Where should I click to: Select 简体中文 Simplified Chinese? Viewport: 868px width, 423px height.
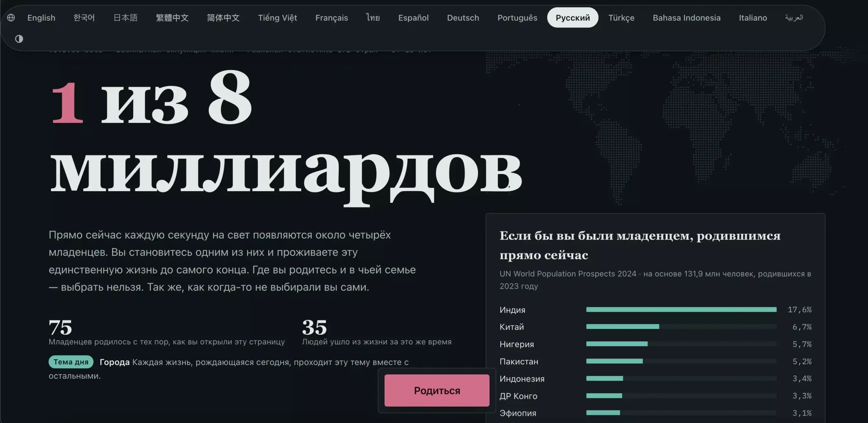tap(223, 18)
